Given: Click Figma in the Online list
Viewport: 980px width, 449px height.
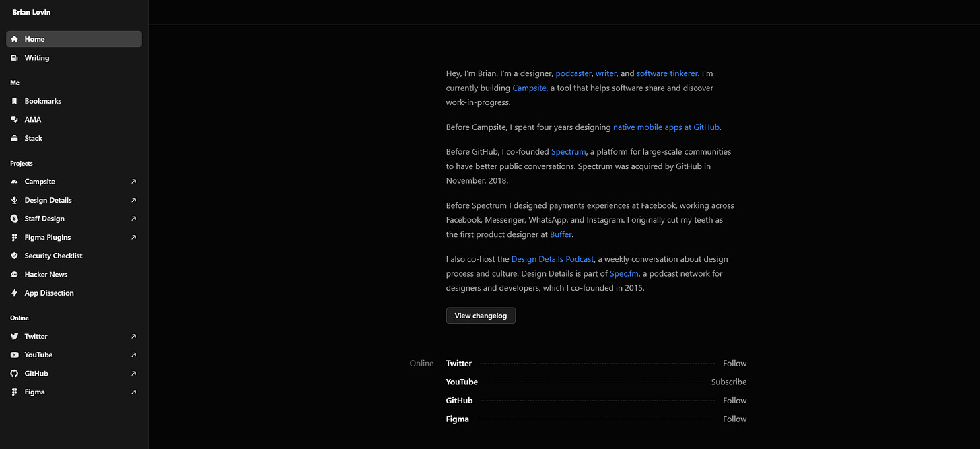Looking at the screenshot, I should (x=458, y=419).
